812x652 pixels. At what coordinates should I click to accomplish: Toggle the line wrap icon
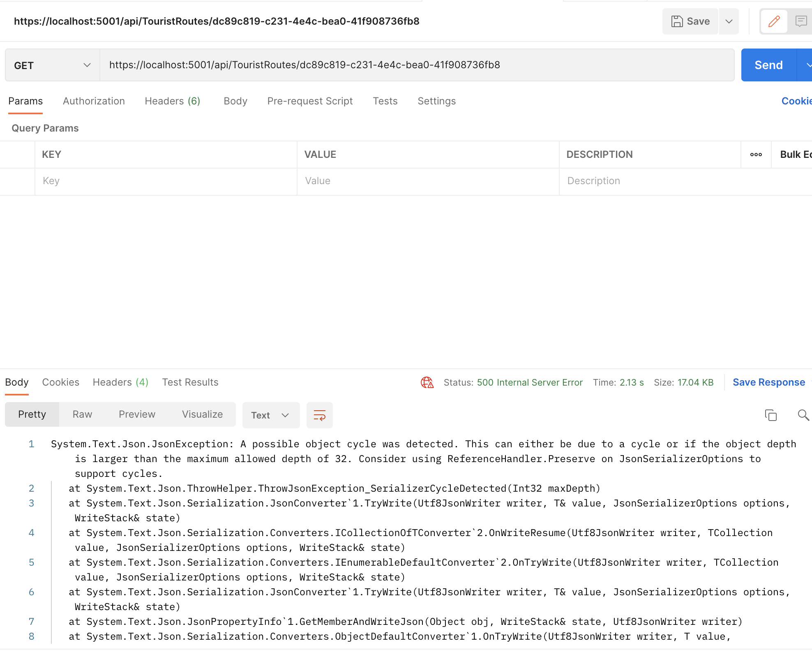[319, 415]
